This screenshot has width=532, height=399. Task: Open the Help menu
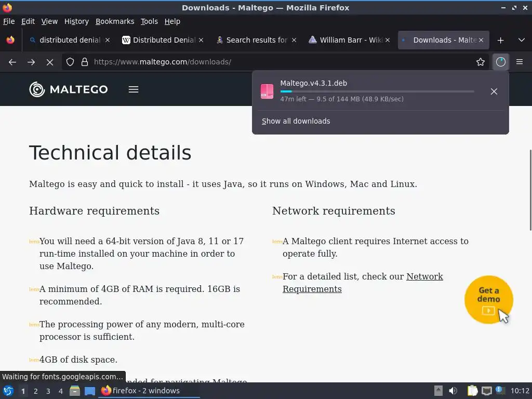point(172,21)
